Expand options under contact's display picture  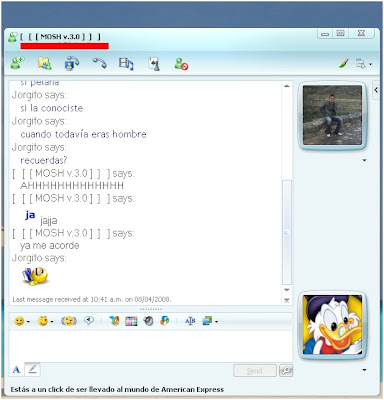coord(364,160)
